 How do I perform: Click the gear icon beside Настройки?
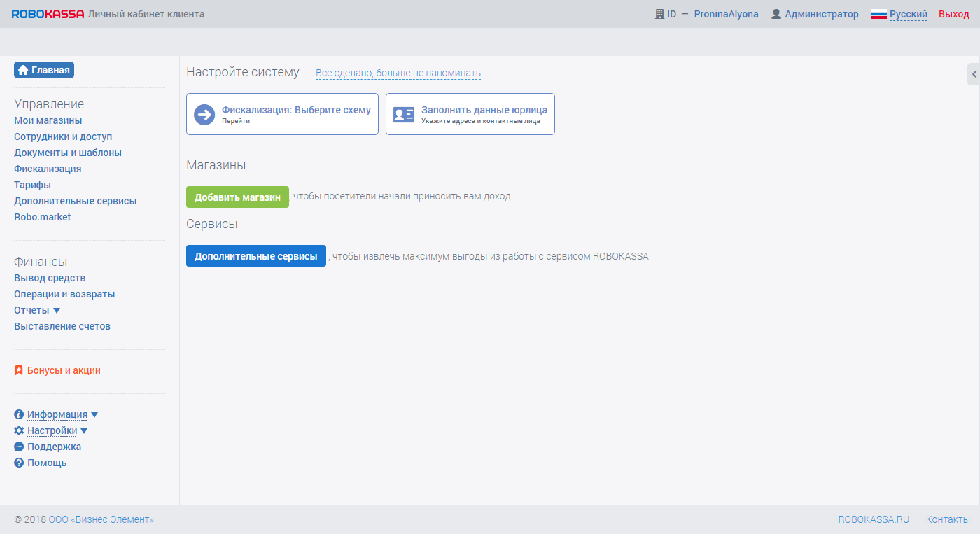click(x=19, y=430)
